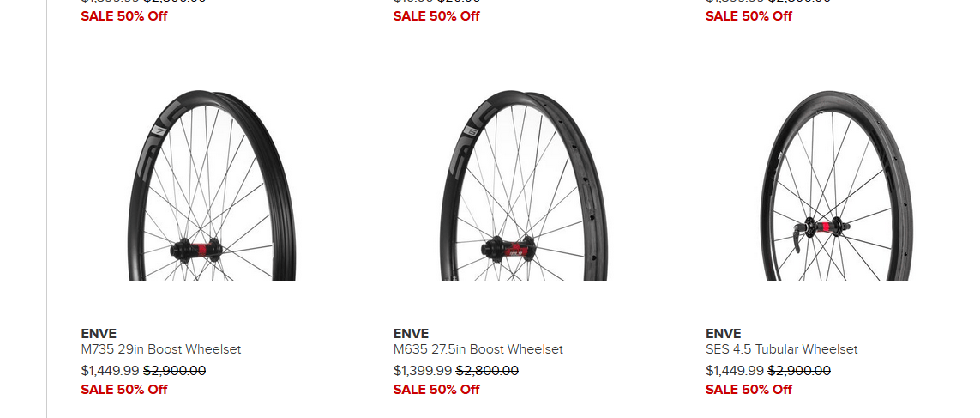Click the M635 27.5in Boost Wheelset title
The width and height of the screenshot is (980, 418).
click(x=478, y=349)
